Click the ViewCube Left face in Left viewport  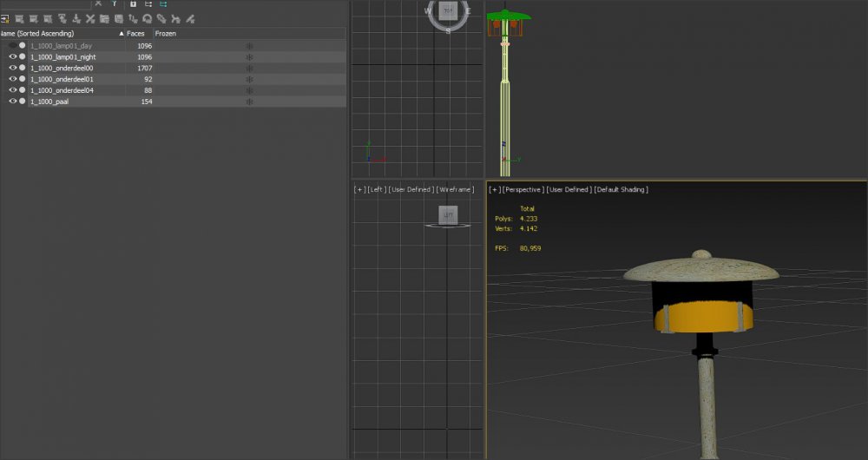point(448,214)
